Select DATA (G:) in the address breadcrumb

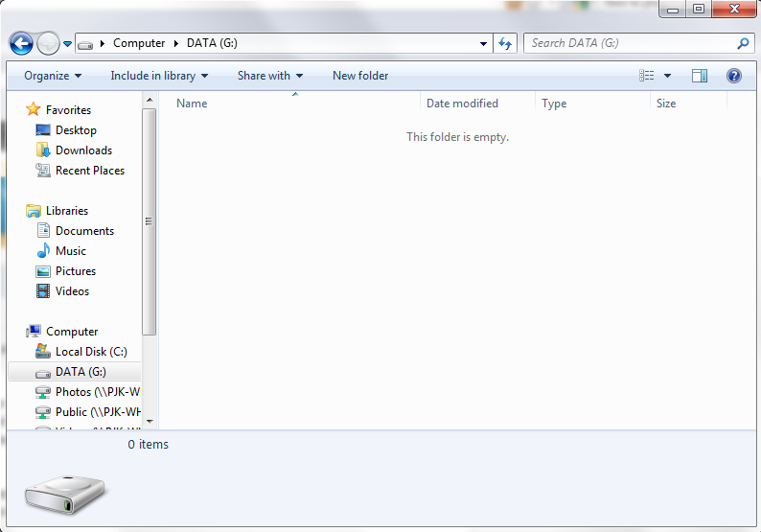coord(212,43)
